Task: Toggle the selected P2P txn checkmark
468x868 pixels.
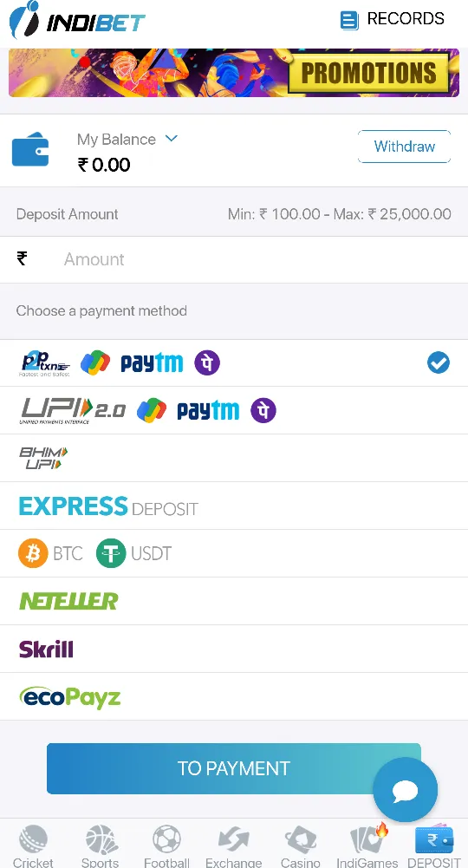Action: (x=439, y=363)
